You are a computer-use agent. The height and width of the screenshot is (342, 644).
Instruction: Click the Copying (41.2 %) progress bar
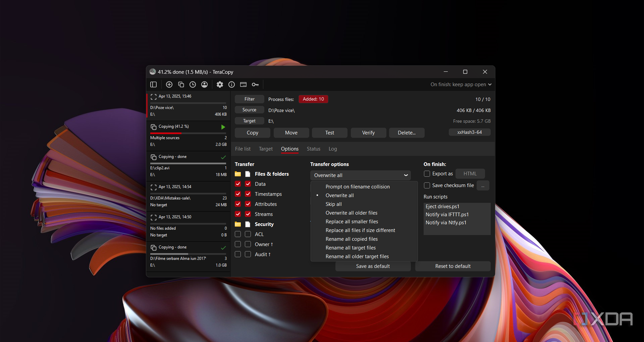click(x=188, y=133)
